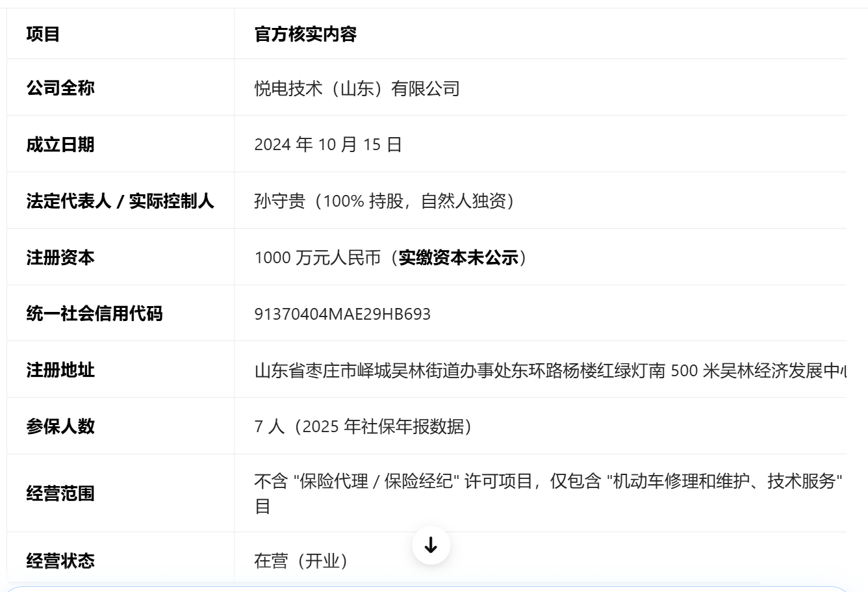Screen dimensions: 868x592
Task: Select label '法定代表人 / 实际控制人'
Action: [120, 201]
